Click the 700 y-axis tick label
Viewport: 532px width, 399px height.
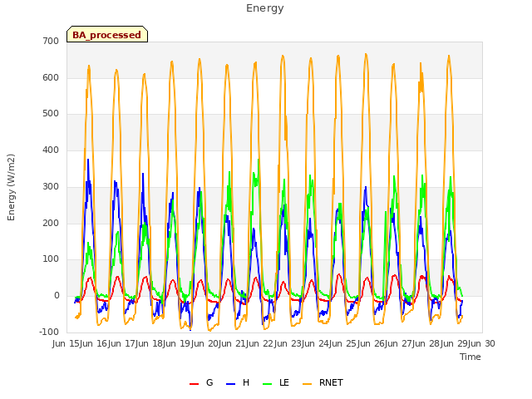[51, 42]
